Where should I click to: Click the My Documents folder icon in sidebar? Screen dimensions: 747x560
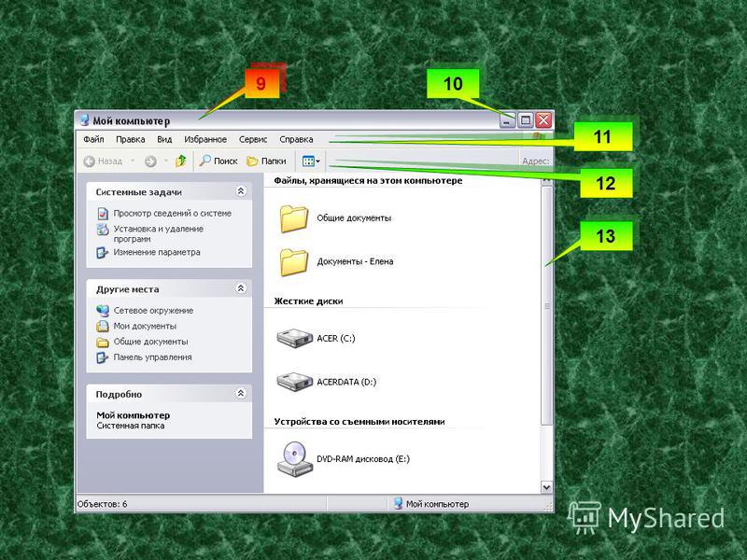103,326
